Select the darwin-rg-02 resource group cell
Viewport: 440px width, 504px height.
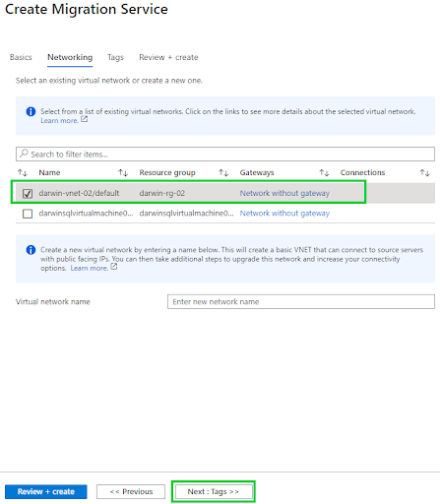162,193
